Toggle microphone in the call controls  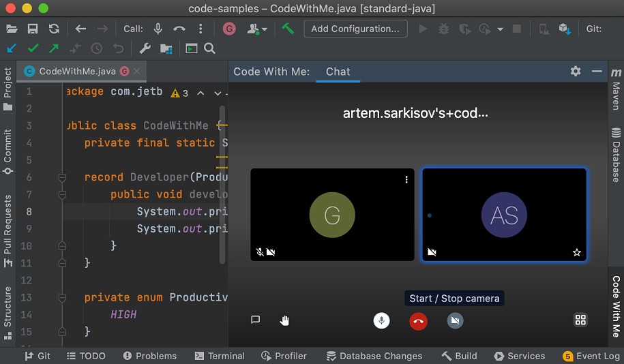tap(382, 321)
